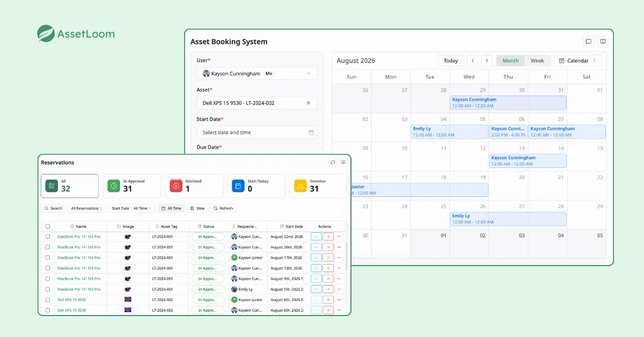
Task: Switch calendar to Week view
Action: (x=537, y=61)
